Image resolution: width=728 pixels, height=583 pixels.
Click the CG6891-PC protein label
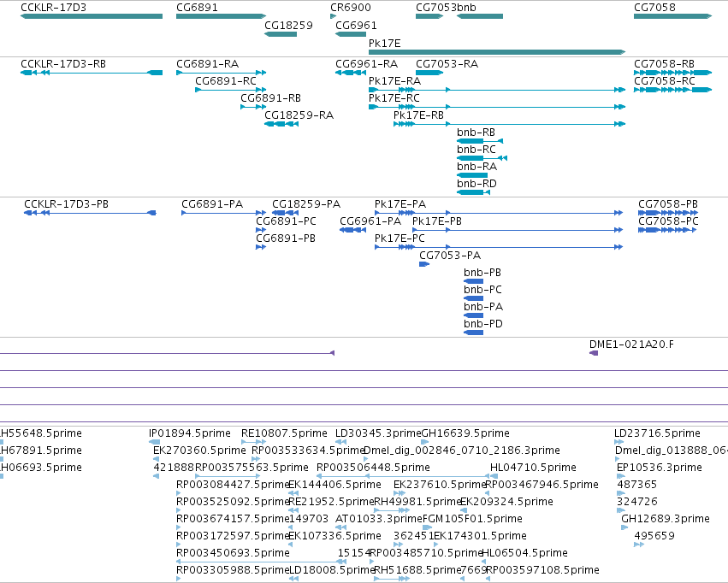(x=286, y=221)
